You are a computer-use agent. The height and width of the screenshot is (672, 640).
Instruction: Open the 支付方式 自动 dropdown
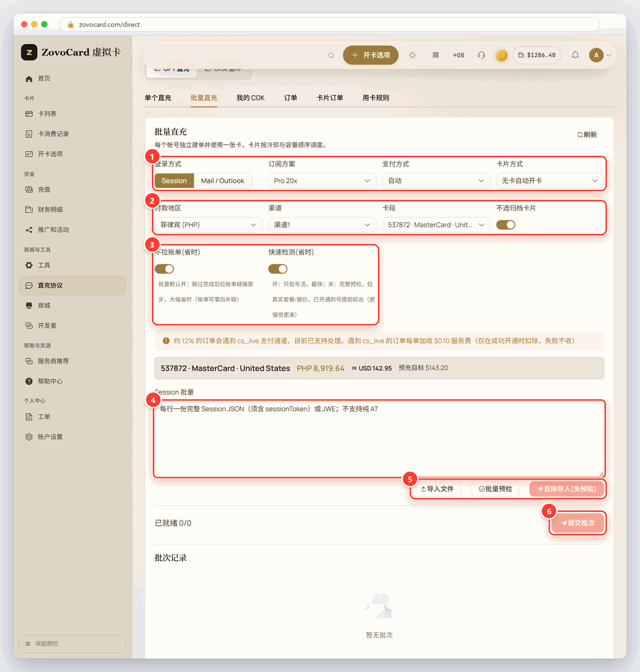(x=436, y=181)
